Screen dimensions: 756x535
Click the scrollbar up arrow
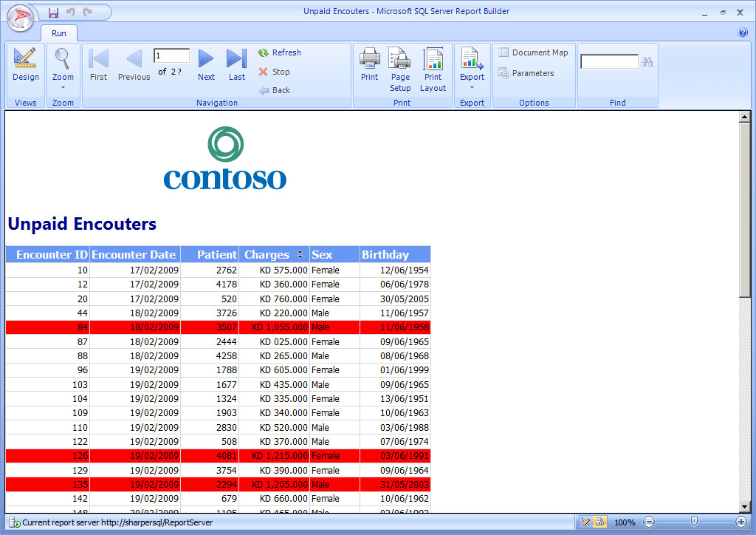(x=744, y=116)
